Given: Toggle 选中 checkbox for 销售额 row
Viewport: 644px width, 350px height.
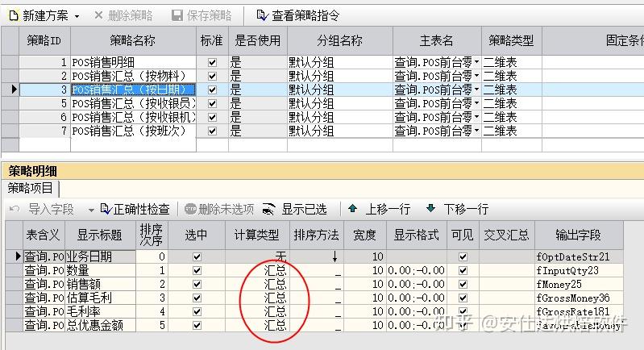Looking at the screenshot, I should pyautogui.click(x=197, y=284).
